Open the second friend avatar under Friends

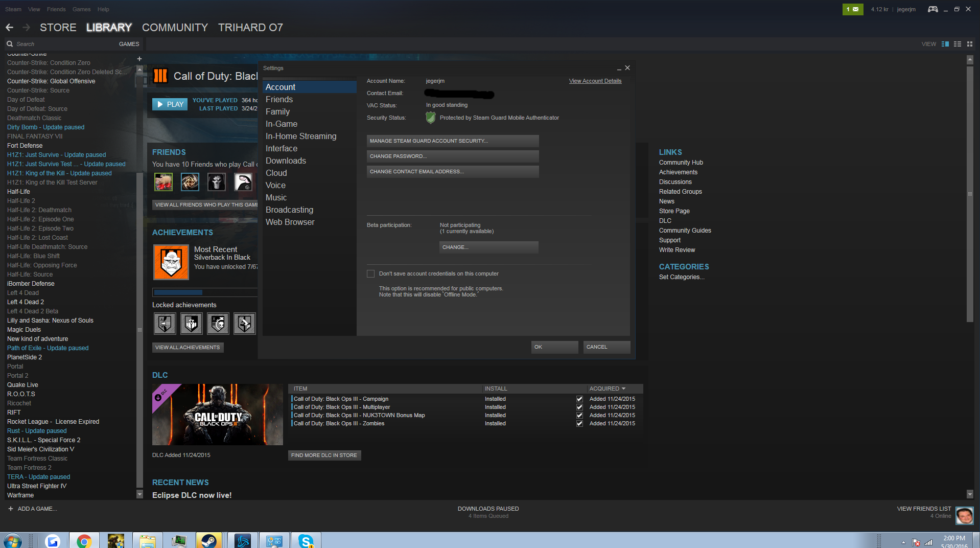190,182
